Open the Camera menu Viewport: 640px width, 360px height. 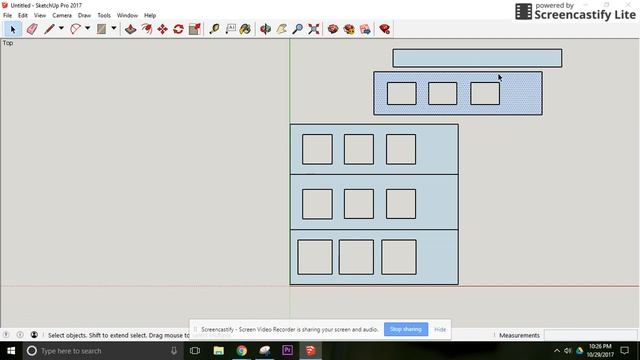click(x=62, y=15)
